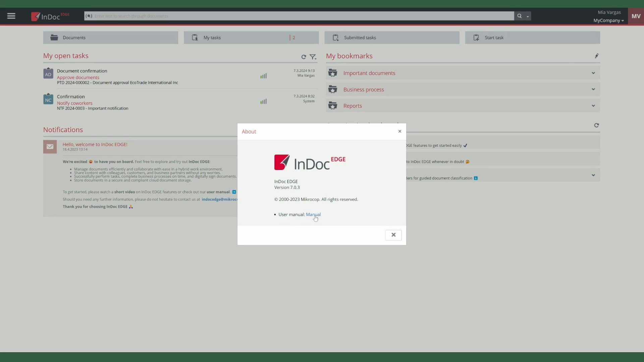
Task: Expand the Reports bookmark
Action: pos(593,106)
